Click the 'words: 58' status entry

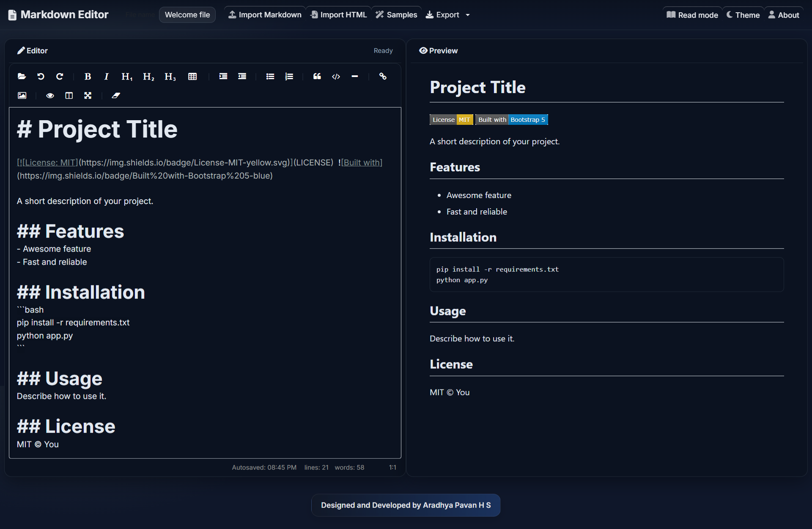point(349,468)
